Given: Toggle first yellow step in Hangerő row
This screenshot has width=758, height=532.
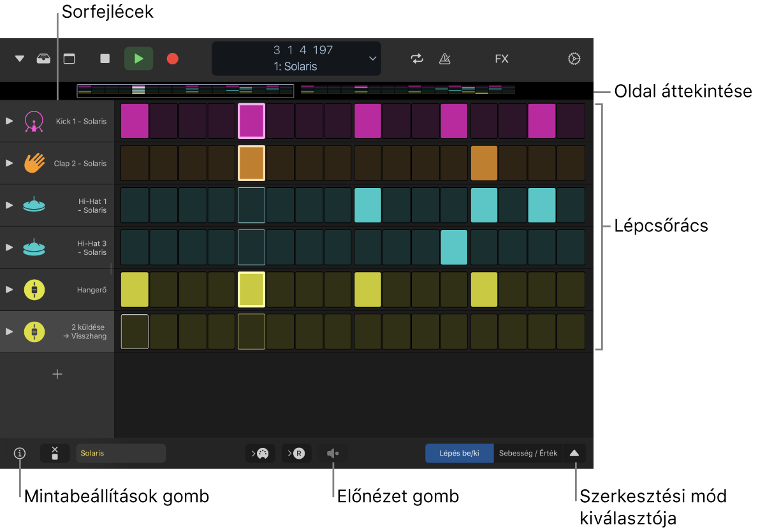Looking at the screenshot, I should coord(135,289).
